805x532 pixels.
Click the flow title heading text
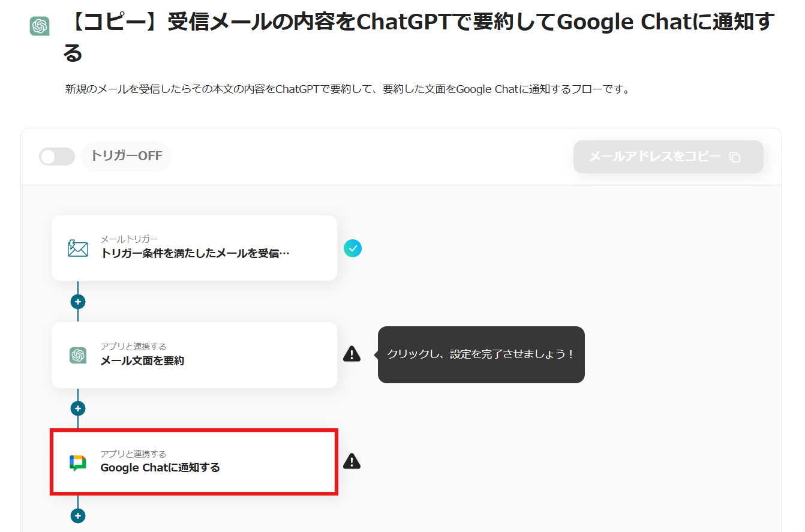[419, 37]
